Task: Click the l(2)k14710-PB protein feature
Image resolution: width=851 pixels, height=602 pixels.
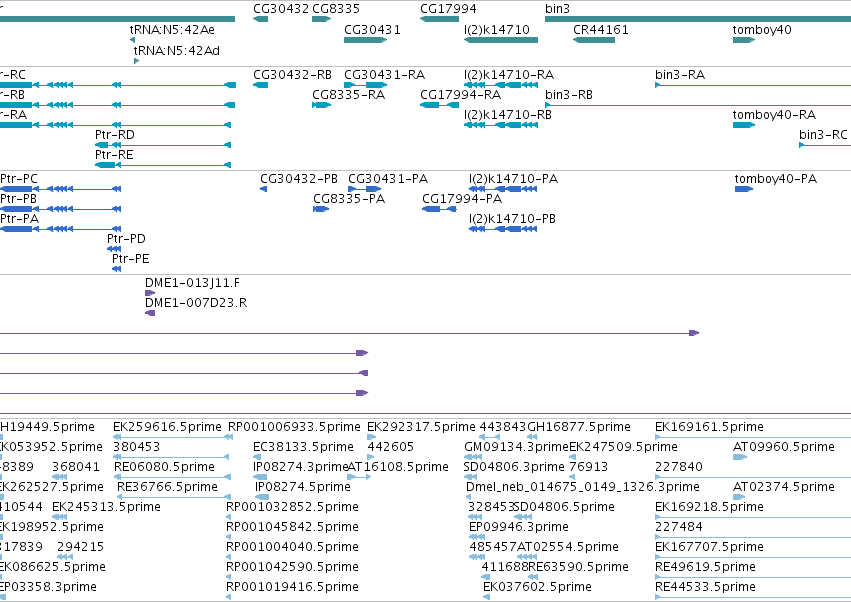Action: (x=503, y=229)
